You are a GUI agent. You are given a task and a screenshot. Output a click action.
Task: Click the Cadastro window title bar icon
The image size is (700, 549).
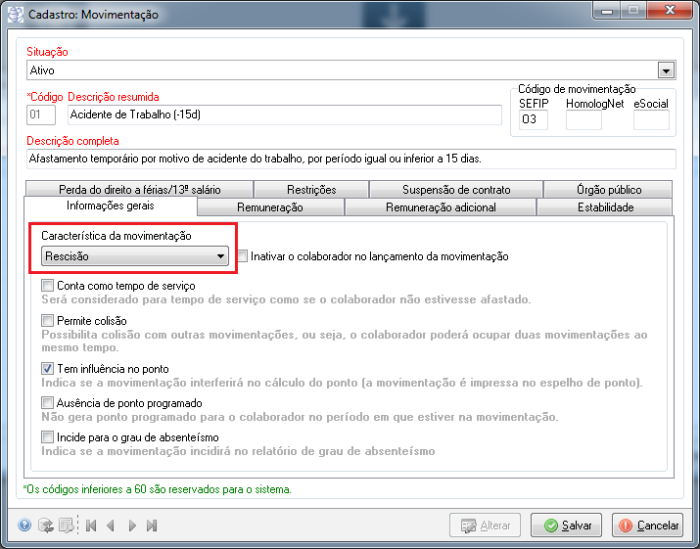[x=16, y=15]
